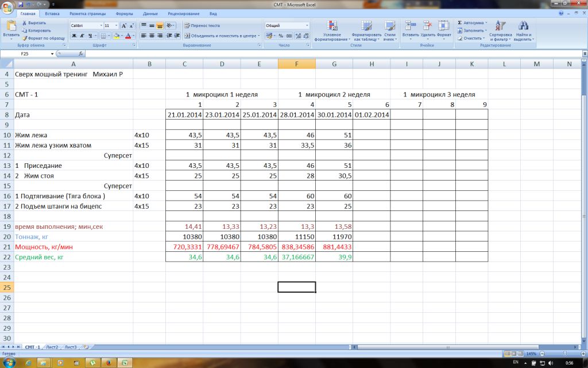Click the insert function fx icon

click(80, 53)
